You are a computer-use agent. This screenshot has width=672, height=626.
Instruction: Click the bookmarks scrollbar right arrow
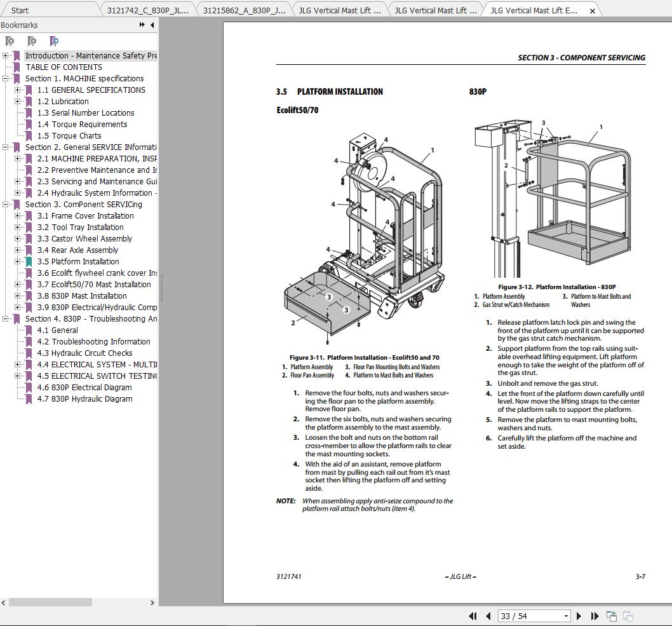pos(152,602)
